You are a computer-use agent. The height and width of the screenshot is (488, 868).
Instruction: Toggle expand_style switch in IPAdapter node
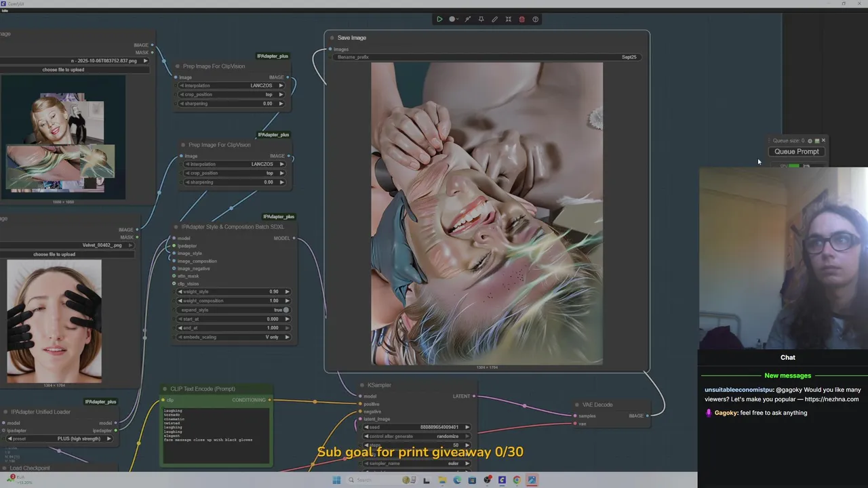pyautogui.click(x=285, y=310)
